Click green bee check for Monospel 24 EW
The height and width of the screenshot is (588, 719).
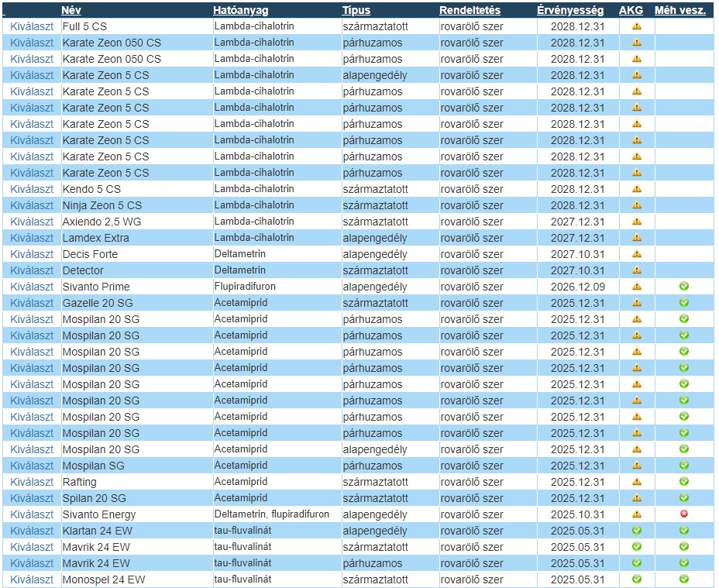(683, 579)
